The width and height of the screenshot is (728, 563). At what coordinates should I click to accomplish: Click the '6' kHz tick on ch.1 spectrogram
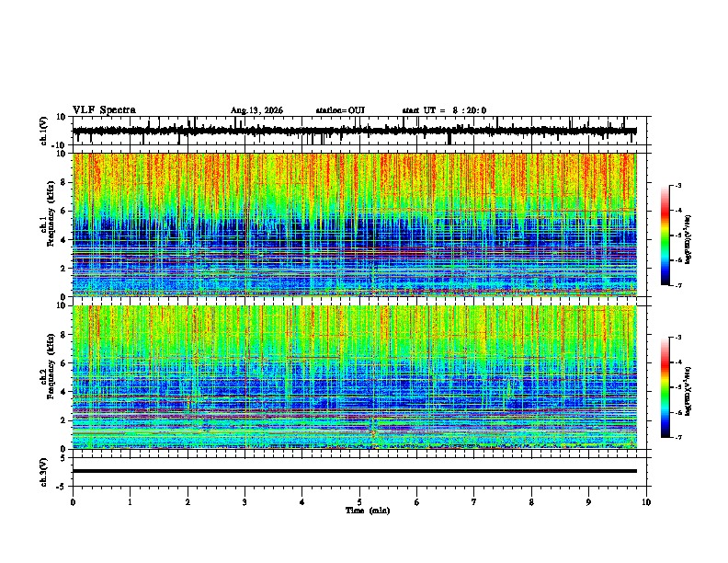pyautogui.click(x=64, y=212)
